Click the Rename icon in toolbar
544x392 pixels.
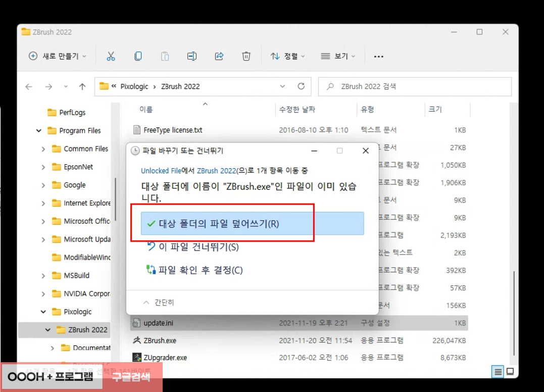192,56
